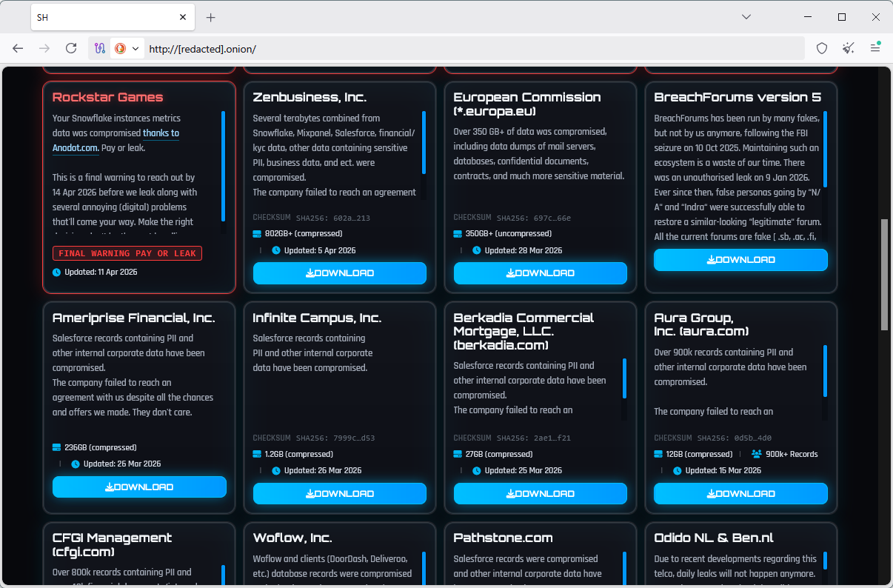
Task: Close the SH tab
Action: coord(183,17)
